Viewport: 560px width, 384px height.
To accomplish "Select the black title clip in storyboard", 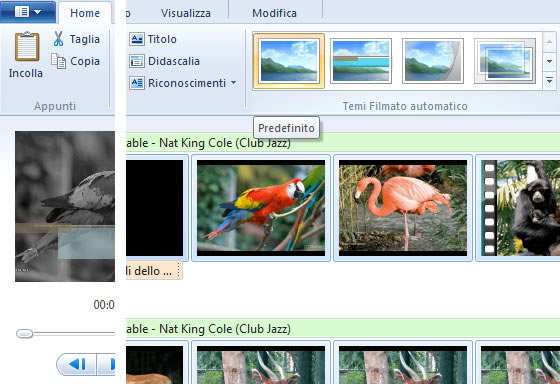I will 156,208.
